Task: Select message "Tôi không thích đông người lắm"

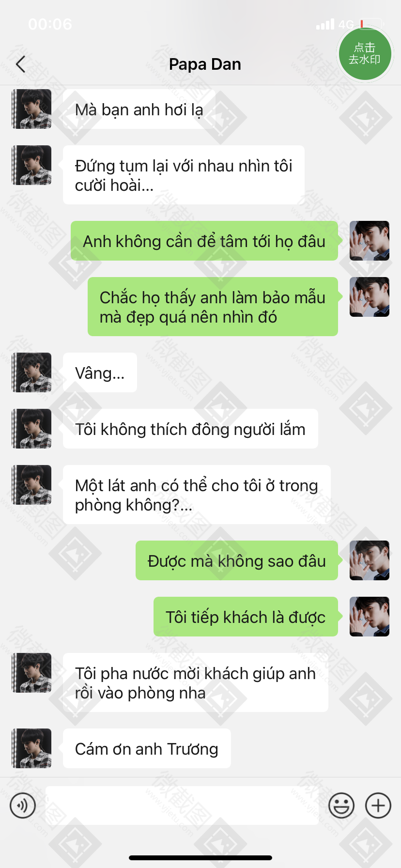Action: coord(190,429)
